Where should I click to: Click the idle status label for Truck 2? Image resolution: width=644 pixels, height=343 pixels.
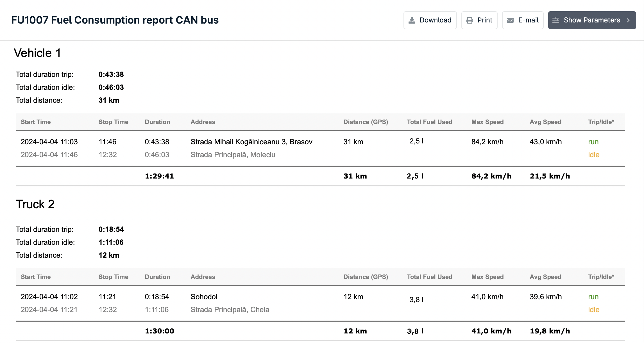[x=594, y=310]
